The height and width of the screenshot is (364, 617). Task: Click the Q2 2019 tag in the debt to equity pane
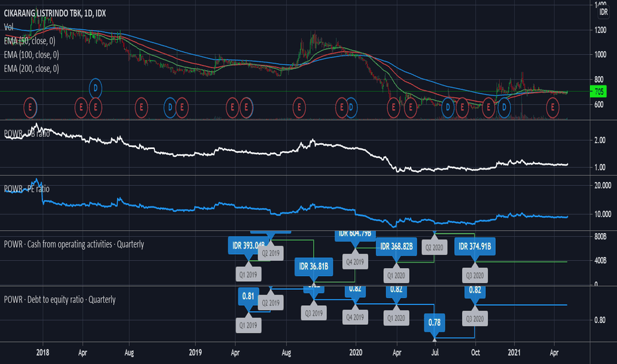click(271, 303)
